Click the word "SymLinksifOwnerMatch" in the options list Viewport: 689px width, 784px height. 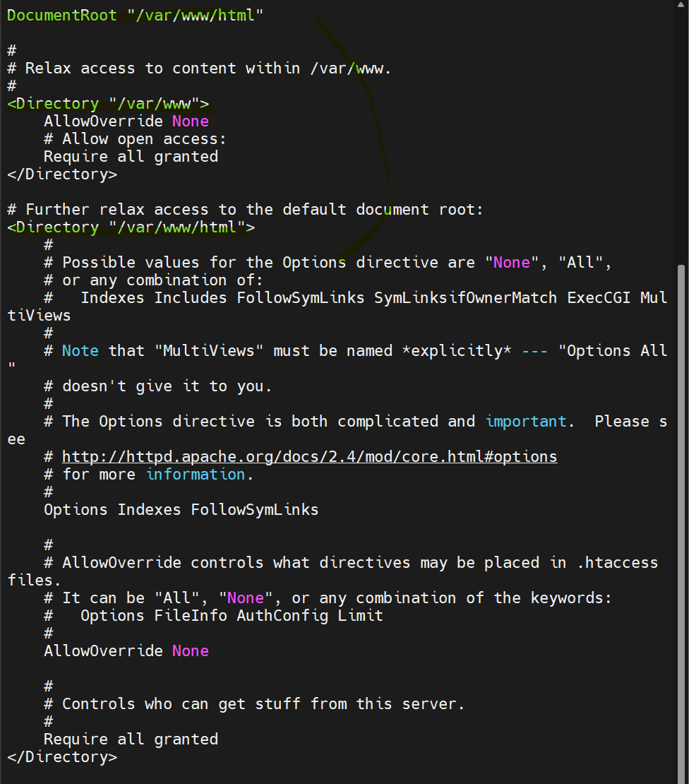click(x=465, y=298)
